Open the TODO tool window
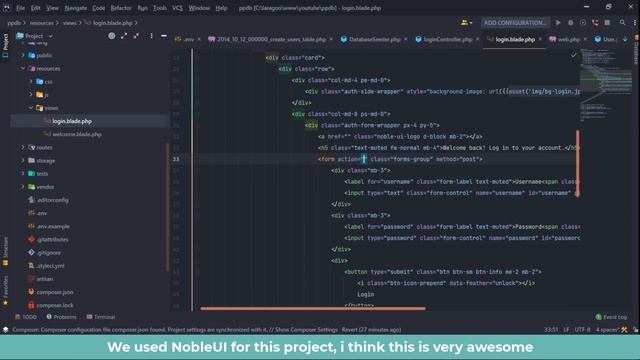This screenshot has width=640, height=360. (26, 317)
